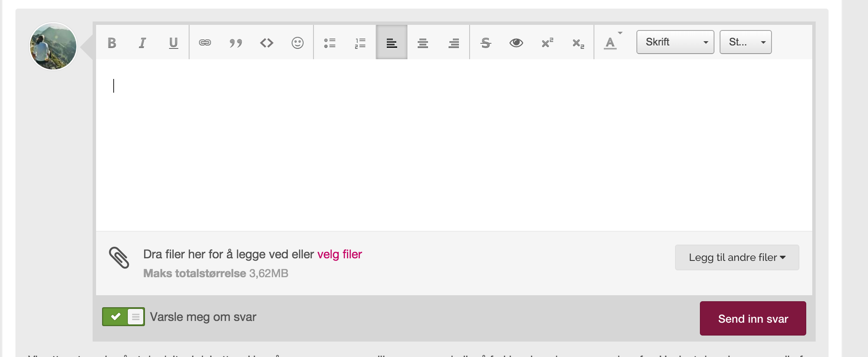
Task: Create a bulleted list
Action: tap(329, 43)
